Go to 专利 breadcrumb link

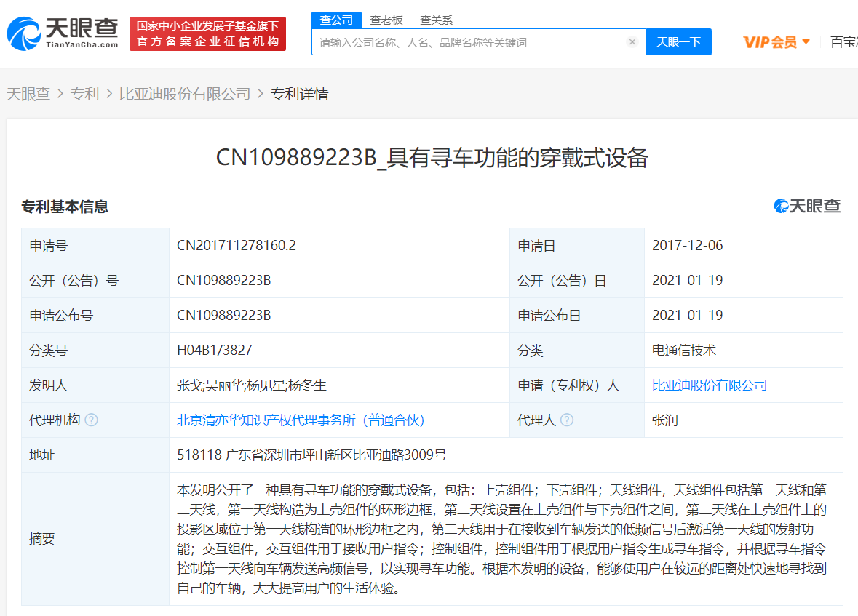coord(84,94)
